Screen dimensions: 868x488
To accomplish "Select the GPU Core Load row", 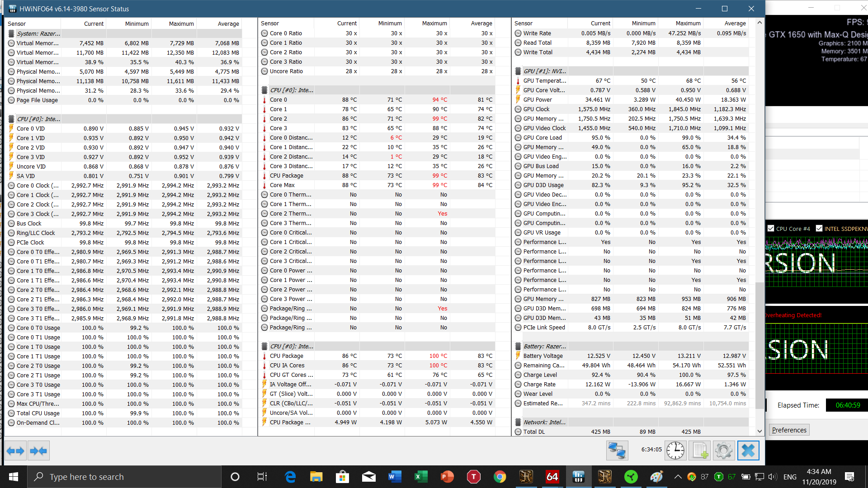I will pos(631,138).
